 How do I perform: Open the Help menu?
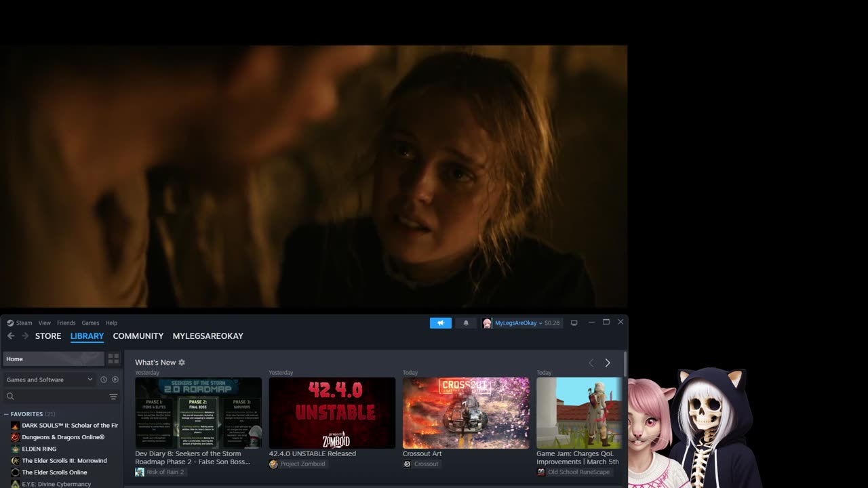click(111, 323)
